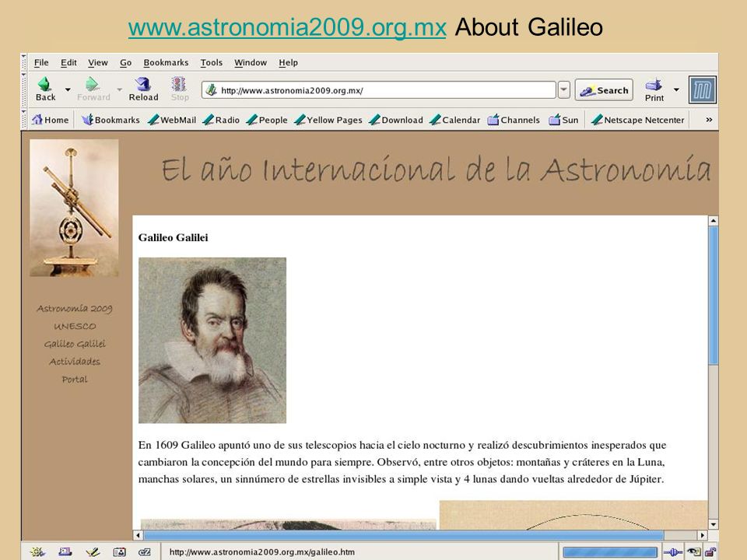The image size is (747, 560).
Task: Click the scroll up arrow
Action: coord(714,220)
